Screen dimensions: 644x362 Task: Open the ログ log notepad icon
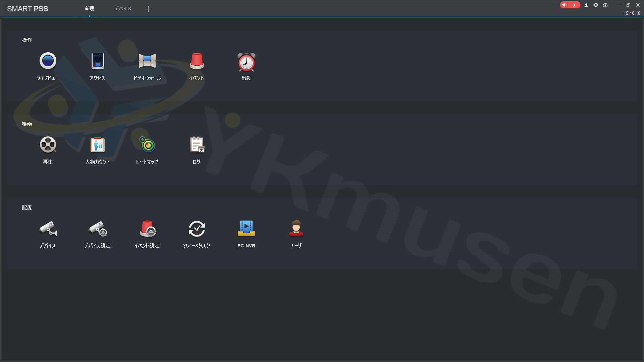click(197, 145)
